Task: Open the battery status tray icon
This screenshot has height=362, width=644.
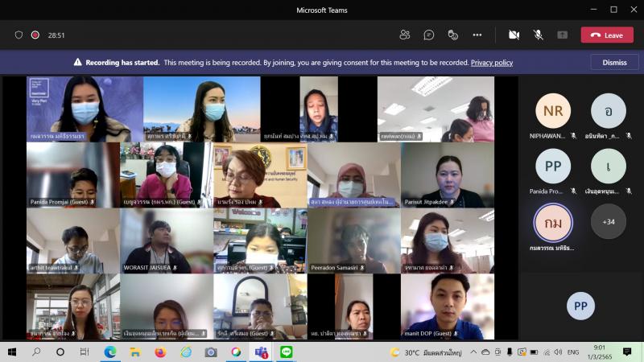Action: pos(534,352)
